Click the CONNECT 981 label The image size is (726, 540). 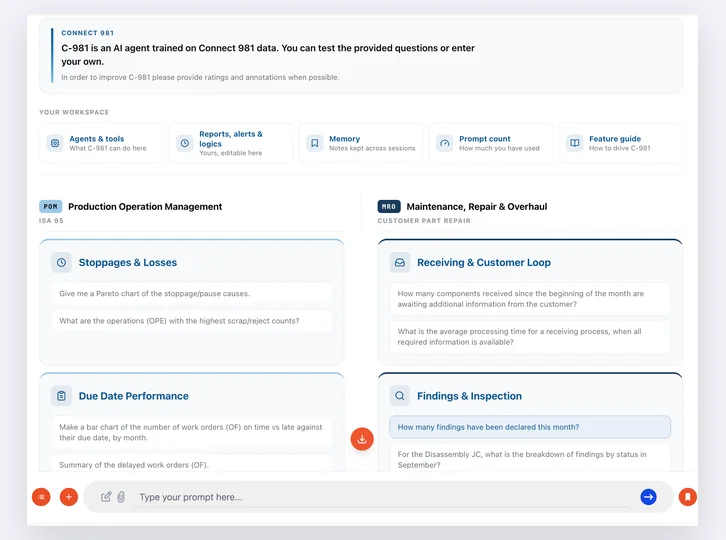(x=88, y=33)
